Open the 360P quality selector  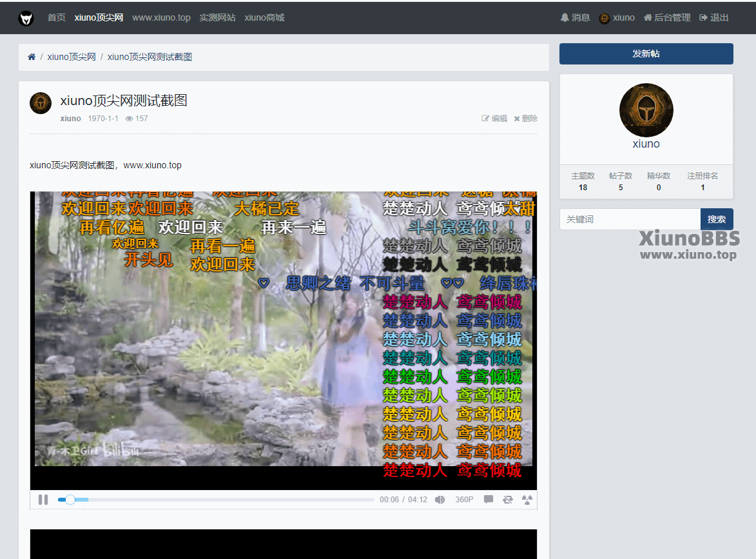pyautogui.click(x=464, y=500)
